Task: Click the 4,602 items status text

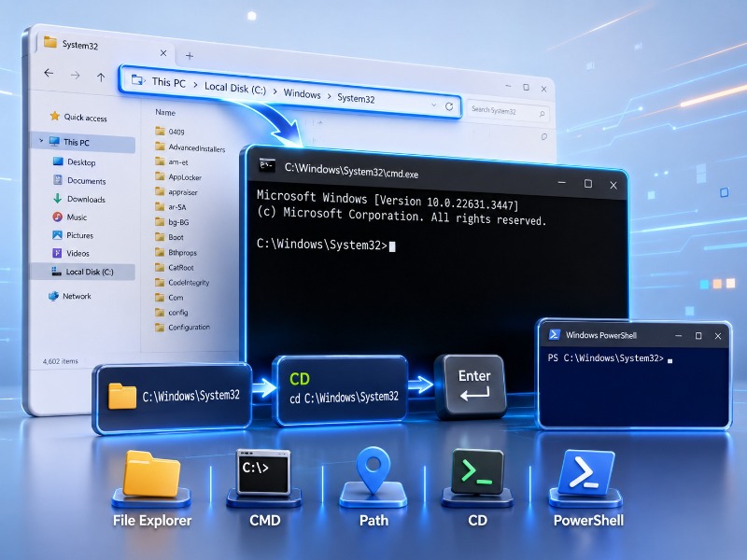Action: pyautogui.click(x=60, y=361)
